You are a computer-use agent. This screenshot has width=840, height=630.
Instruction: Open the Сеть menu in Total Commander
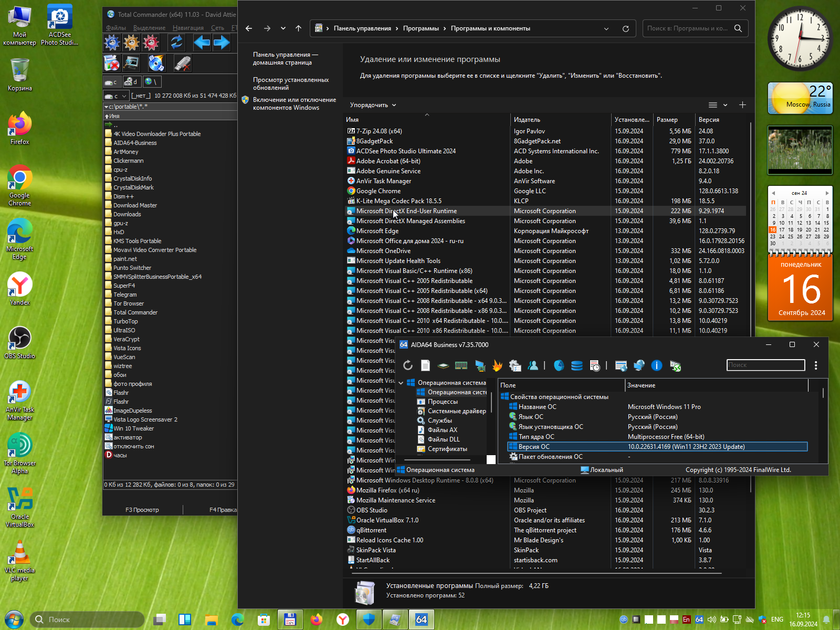coord(217,28)
